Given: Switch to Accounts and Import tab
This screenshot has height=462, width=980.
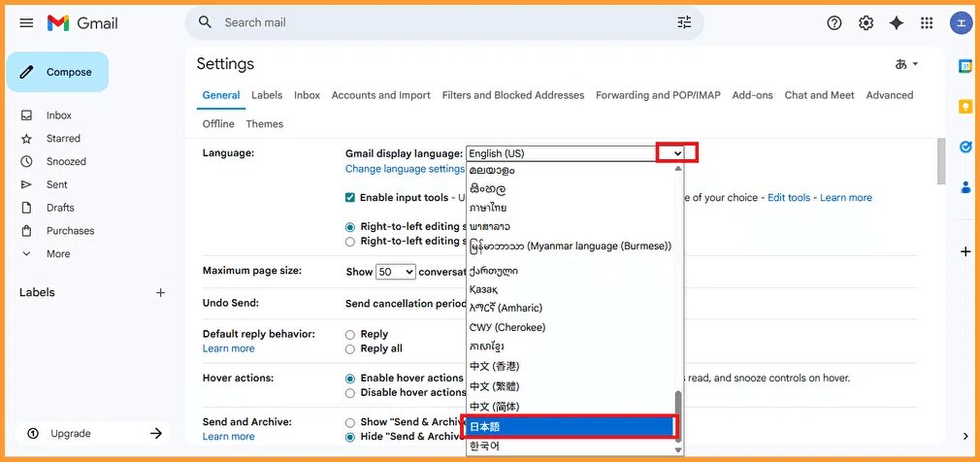Looking at the screenshot, I should 380,95.
